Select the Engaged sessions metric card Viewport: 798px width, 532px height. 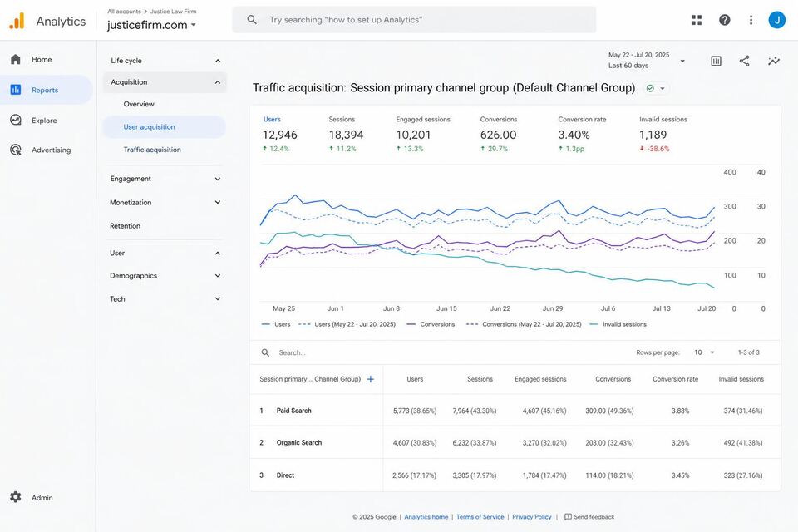(422, 134)
